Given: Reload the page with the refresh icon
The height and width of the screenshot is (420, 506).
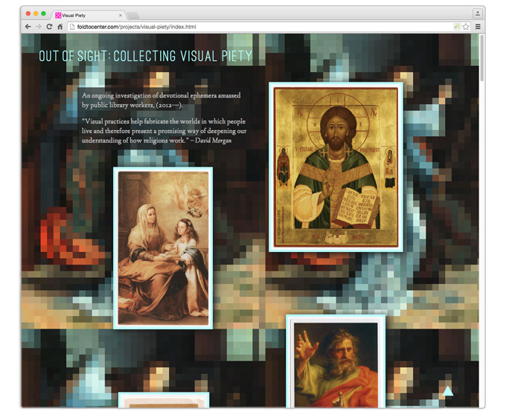Looking at the screenshot, I should point(49,27).
